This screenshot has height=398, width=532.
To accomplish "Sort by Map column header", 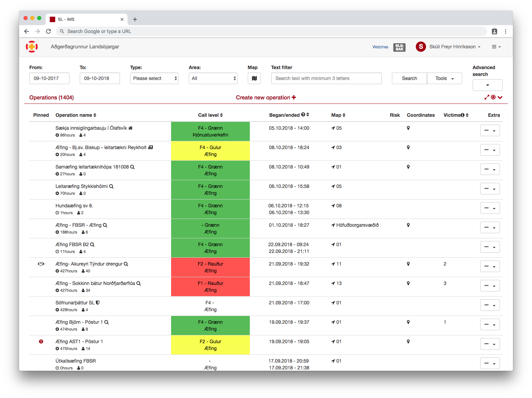I will (x=338, y=115).
